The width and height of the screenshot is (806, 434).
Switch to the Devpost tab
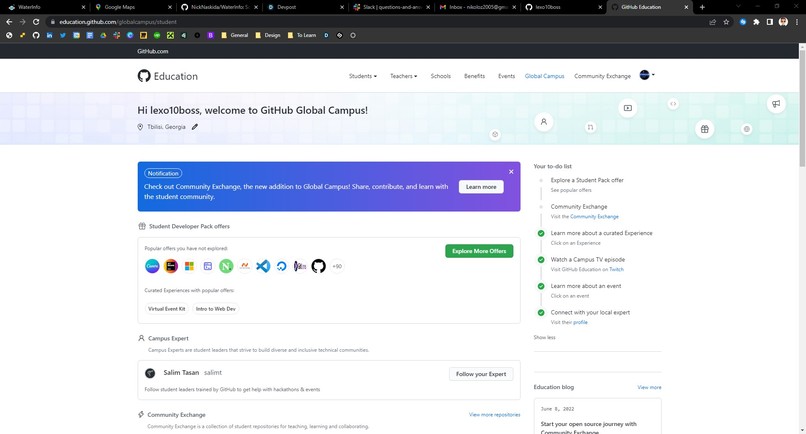click(x=305, y=7)
